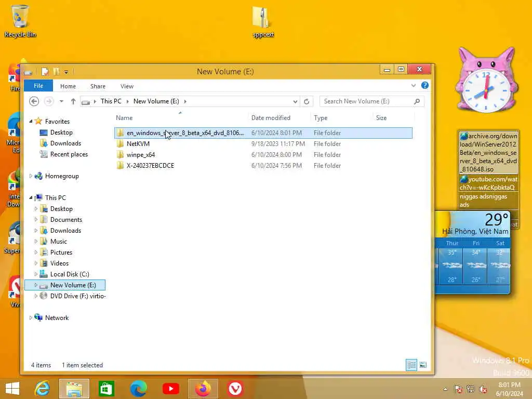Open Vivaldi from the taskbar
The width and height of the screenshot is (532, 399).
235,389
